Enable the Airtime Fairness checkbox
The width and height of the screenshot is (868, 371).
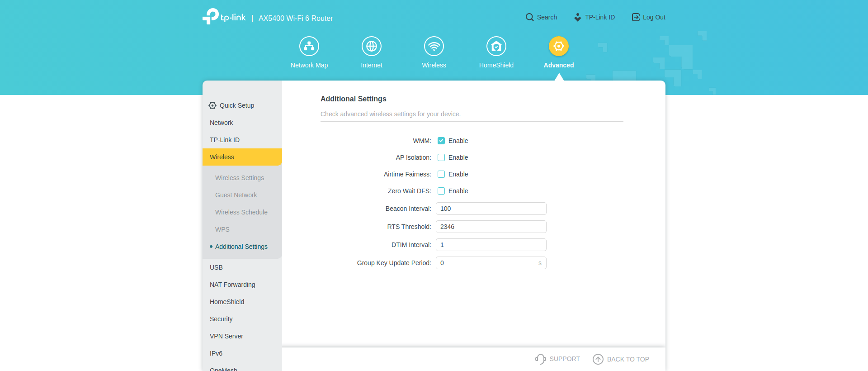[441, 174]
